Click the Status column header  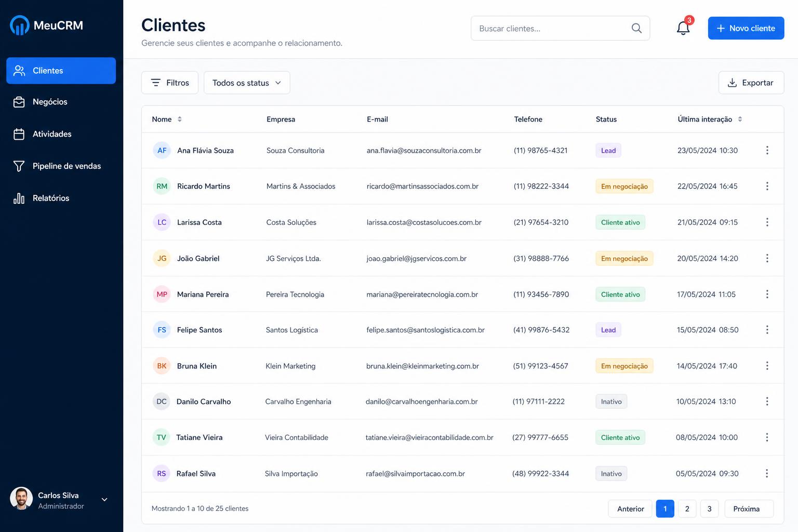click(x=606, y=119)
